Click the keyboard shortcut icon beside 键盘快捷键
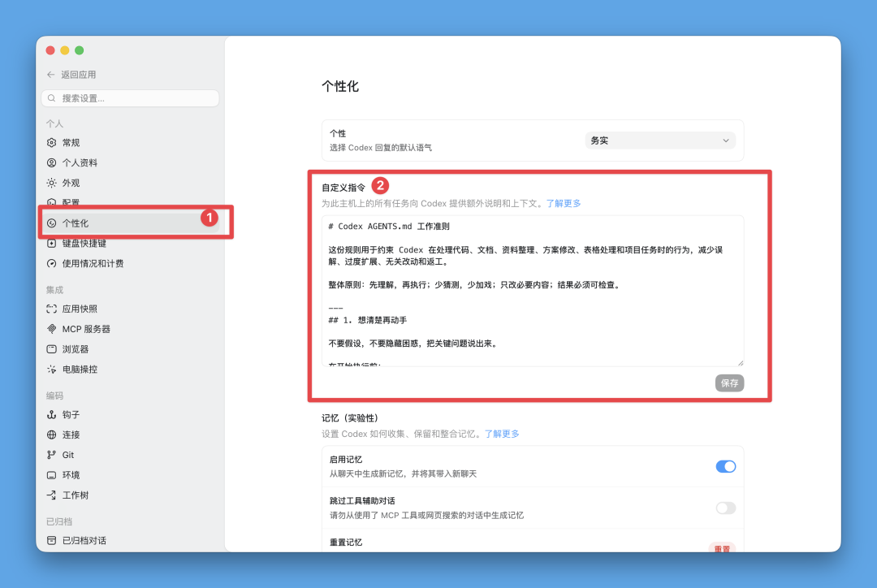The width and height of the screenshot is (877, 588). click(x=51, y=244)
